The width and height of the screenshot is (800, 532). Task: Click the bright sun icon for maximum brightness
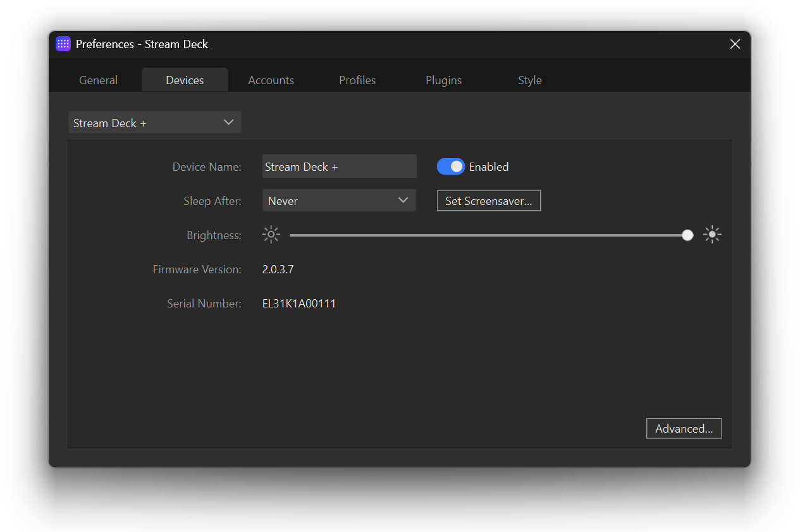click(712, 235)
